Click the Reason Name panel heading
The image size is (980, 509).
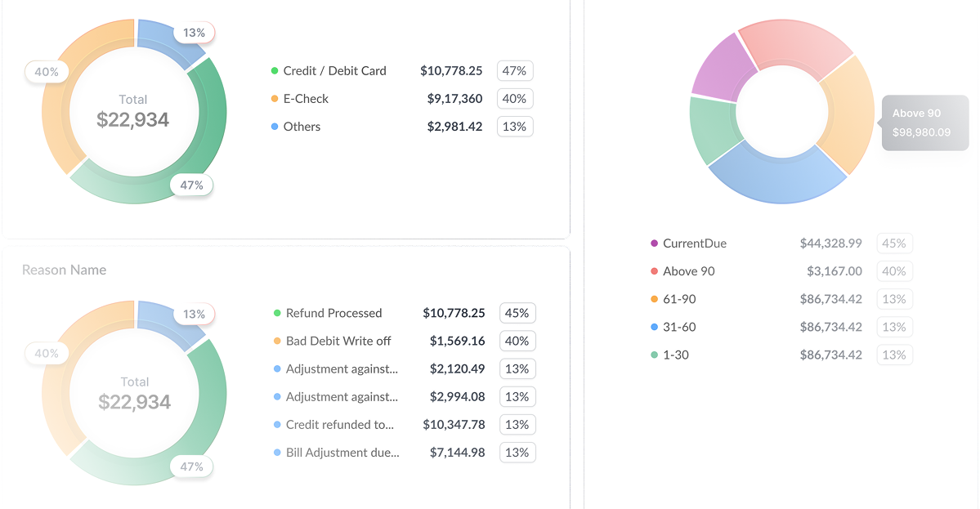[64, 270]
